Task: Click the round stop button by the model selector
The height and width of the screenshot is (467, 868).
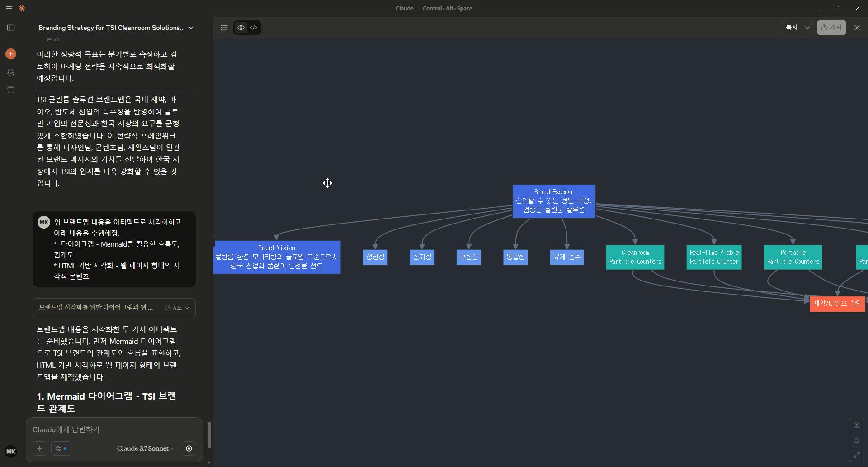Action: point(189,448)
